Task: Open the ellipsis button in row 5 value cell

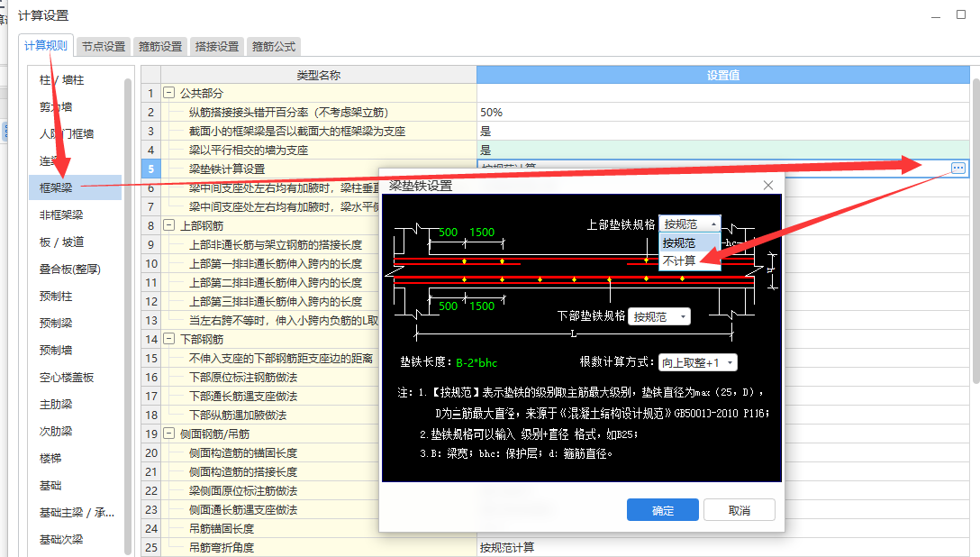Action: (x=958, y=168)
